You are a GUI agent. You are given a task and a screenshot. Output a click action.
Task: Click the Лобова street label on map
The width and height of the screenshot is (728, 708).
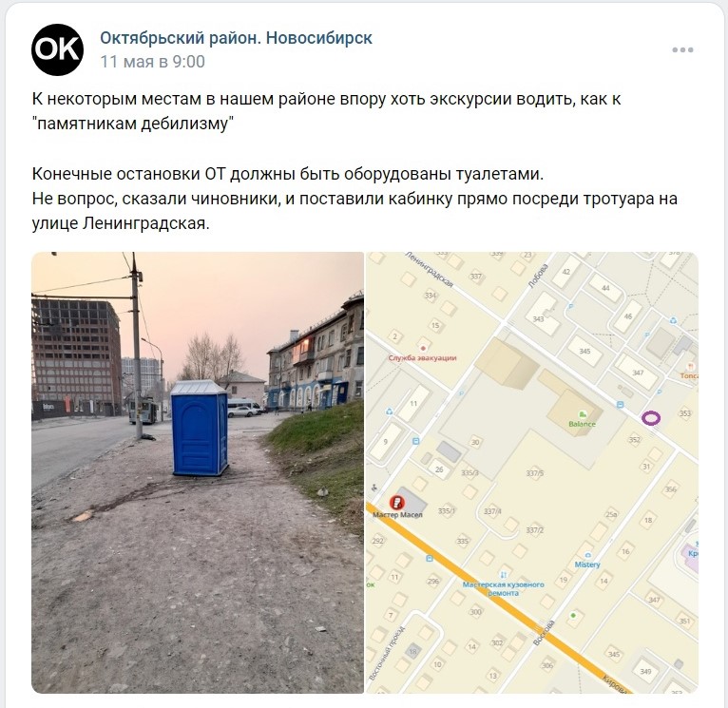539,277
